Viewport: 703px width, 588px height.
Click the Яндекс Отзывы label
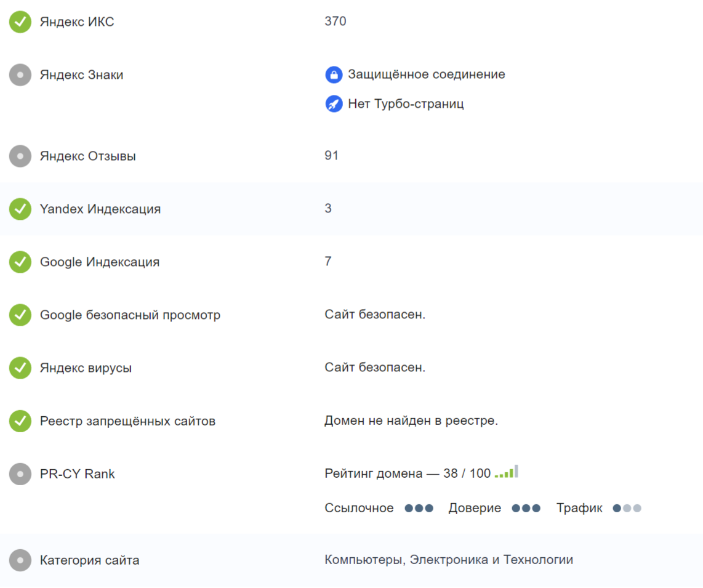click(x=88, y=156)
